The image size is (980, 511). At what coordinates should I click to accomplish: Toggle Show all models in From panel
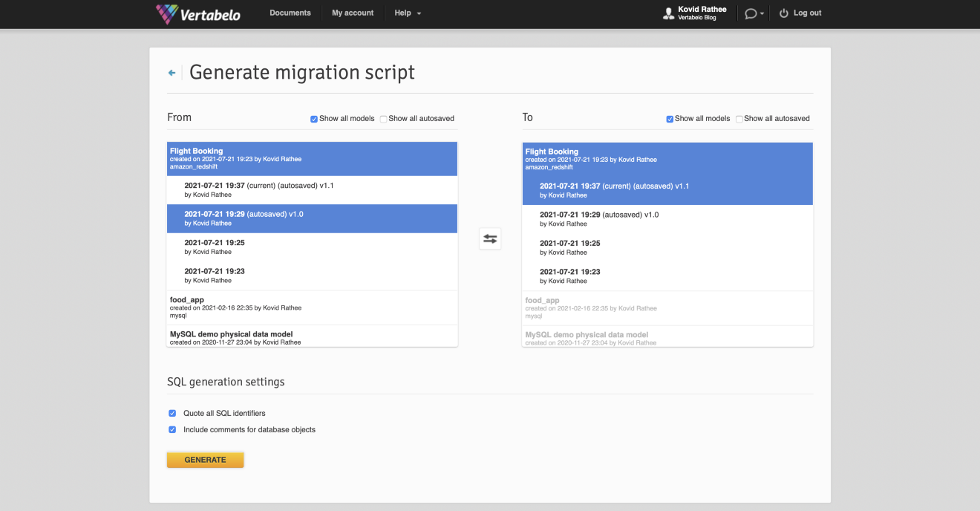314,119
